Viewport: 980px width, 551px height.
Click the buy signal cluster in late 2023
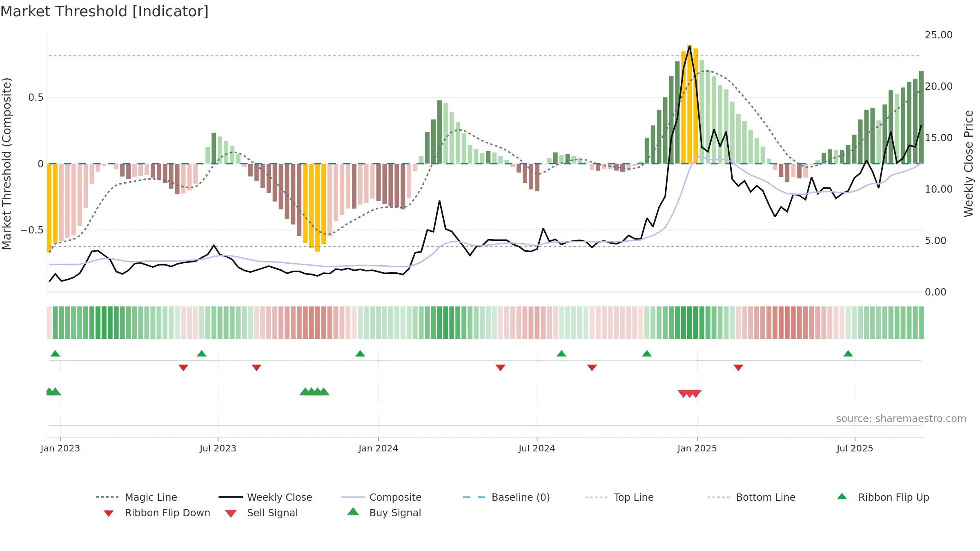tap(314, 391)
